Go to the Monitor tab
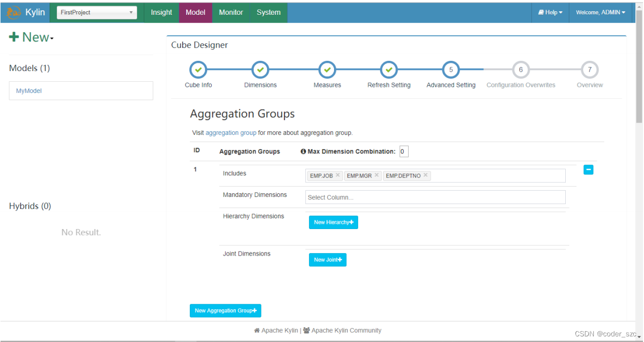 point(231,12)
